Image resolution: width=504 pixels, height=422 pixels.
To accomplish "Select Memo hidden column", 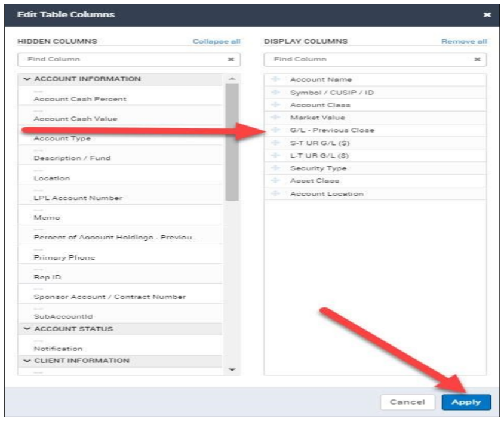I will click(x=120, y=215).
